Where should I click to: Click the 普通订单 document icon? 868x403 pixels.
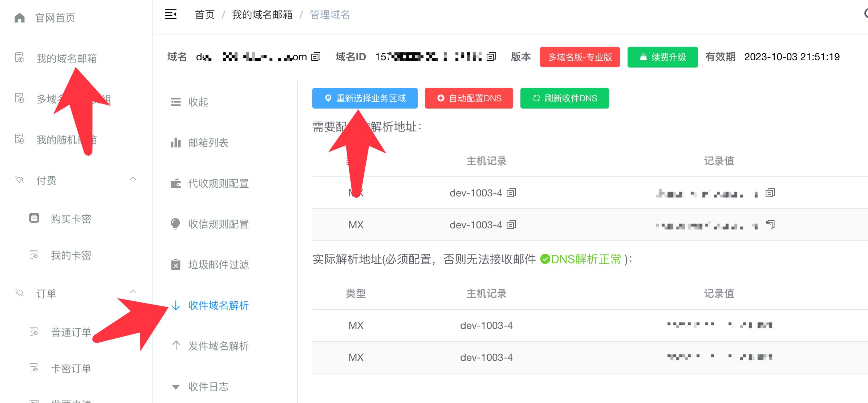[34, 332]
